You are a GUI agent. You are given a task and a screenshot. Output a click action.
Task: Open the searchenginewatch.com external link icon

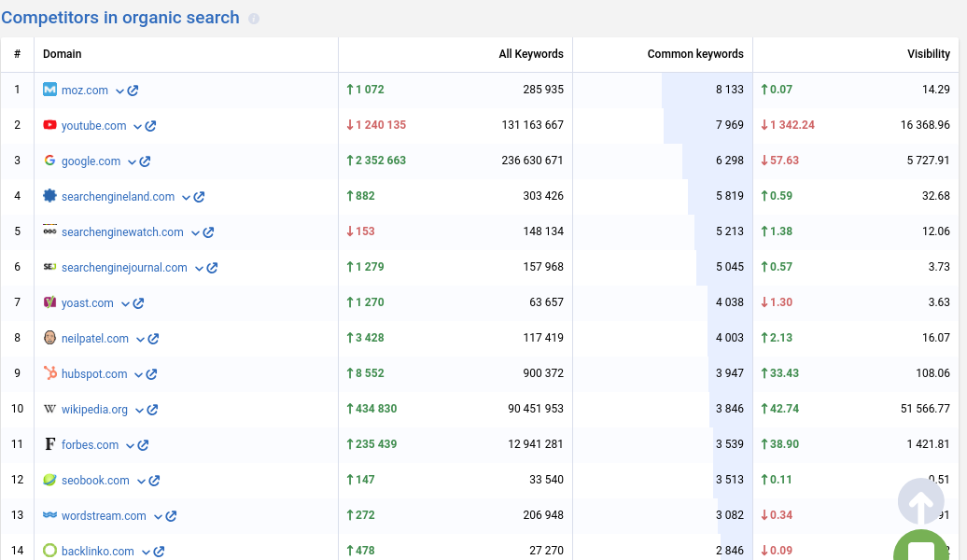tap(208, 232)
